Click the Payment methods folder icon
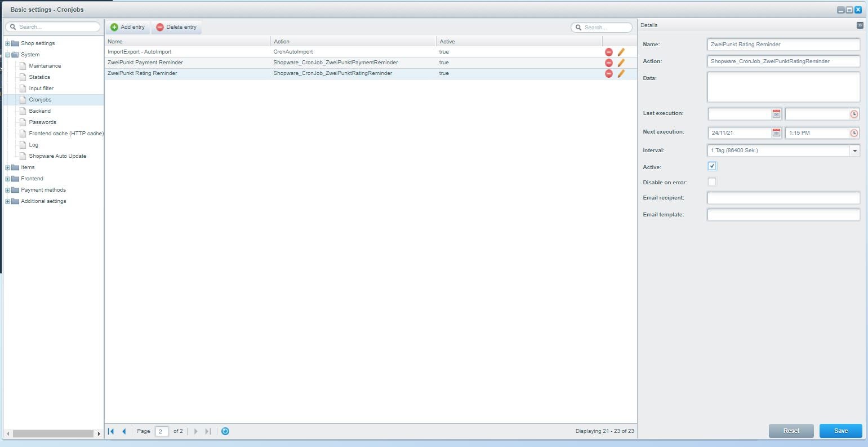This screenshot has width=868, height=447. 15,190
